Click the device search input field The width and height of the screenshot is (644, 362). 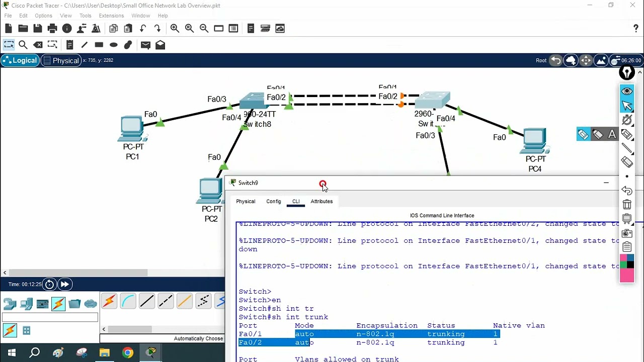click(50, 317)
